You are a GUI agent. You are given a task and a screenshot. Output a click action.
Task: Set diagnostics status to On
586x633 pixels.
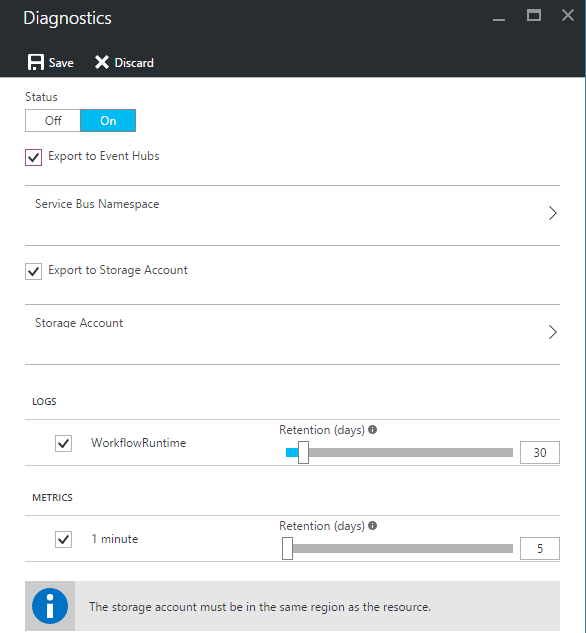coord(108,120)
